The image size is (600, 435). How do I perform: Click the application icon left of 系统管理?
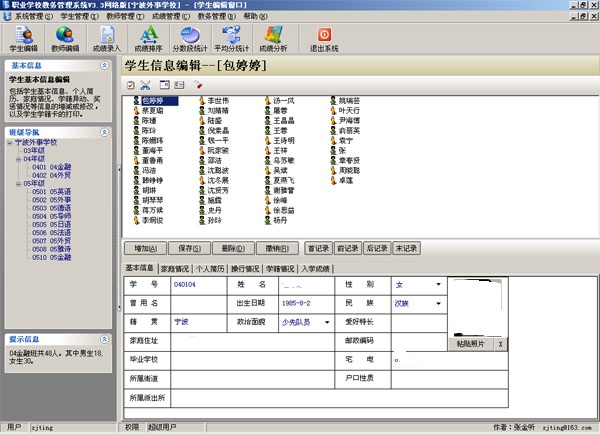7,16
